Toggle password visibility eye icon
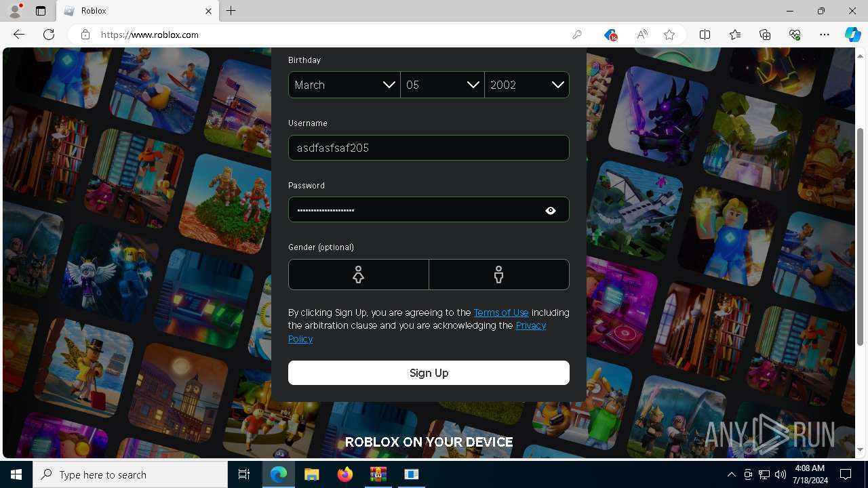The height and width of the screenshot is (488, 868). tap(551, 211)
